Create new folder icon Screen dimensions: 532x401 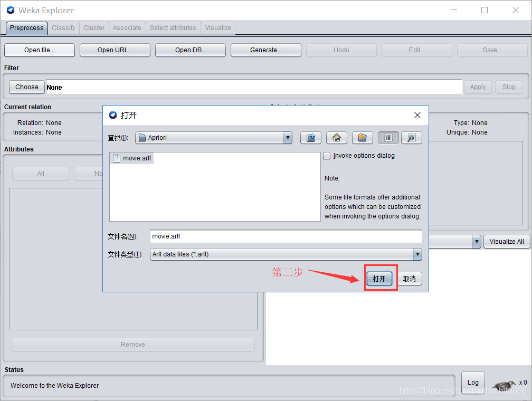click(x=363, y=138)
